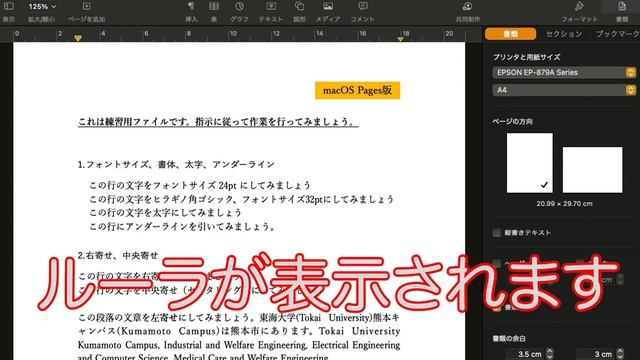This screenshot has height=360, width=640.
Task: Select portrait page orientation thumbnail
Action: 529,163
